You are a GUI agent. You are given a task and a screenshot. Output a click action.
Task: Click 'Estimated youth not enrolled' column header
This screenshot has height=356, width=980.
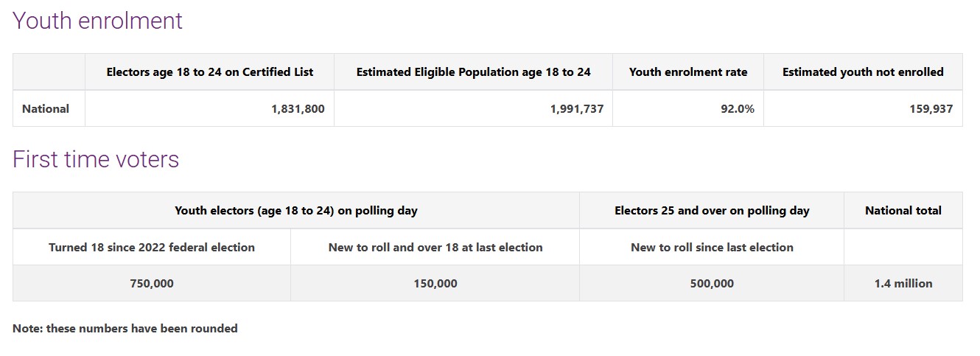click(862, 72)
